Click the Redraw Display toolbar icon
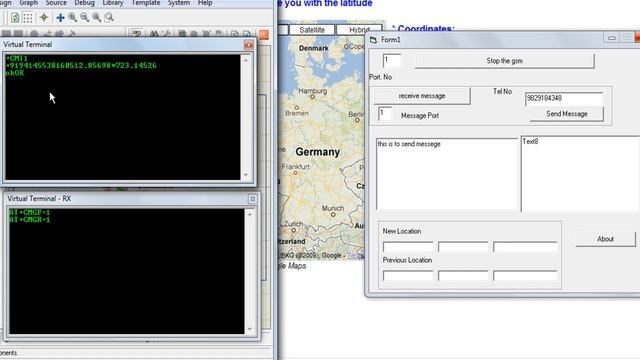Screen dimensions: 640x360 click(15, 18)
